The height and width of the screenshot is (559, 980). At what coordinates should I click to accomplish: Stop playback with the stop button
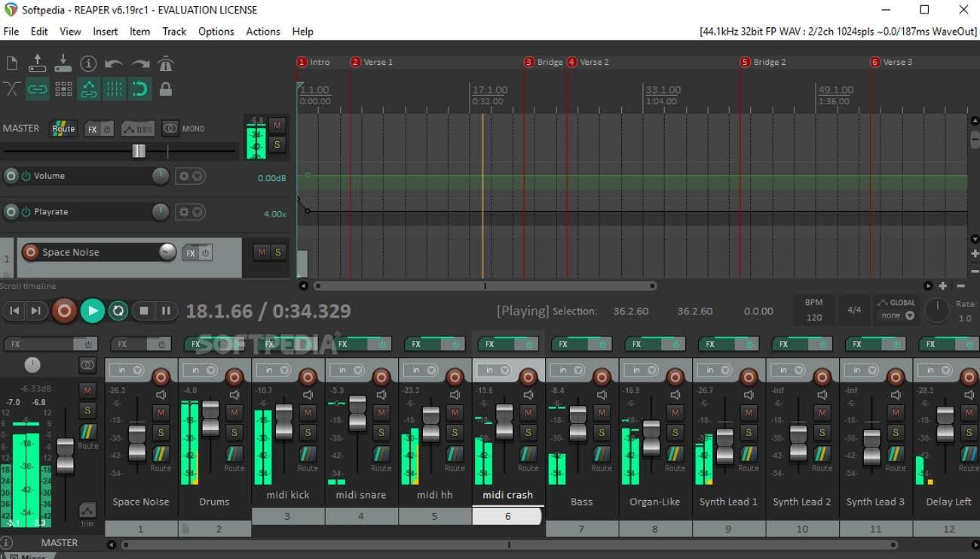click(x=143, y=310)
